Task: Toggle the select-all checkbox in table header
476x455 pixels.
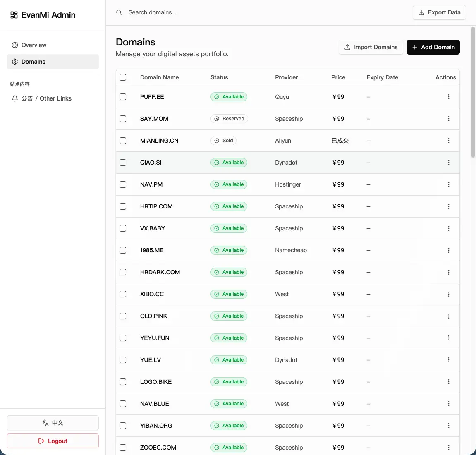Action: [123, 77]
